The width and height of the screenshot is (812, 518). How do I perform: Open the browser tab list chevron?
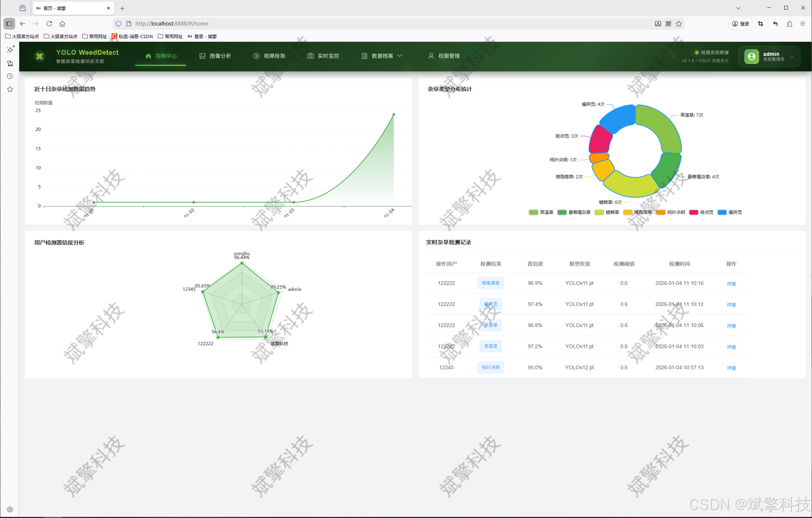tap(738, 8)
